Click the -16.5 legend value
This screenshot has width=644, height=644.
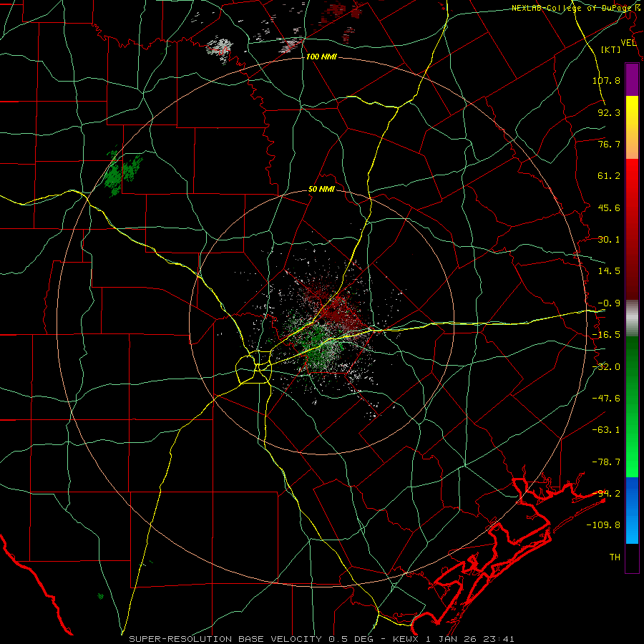(606, 335)
